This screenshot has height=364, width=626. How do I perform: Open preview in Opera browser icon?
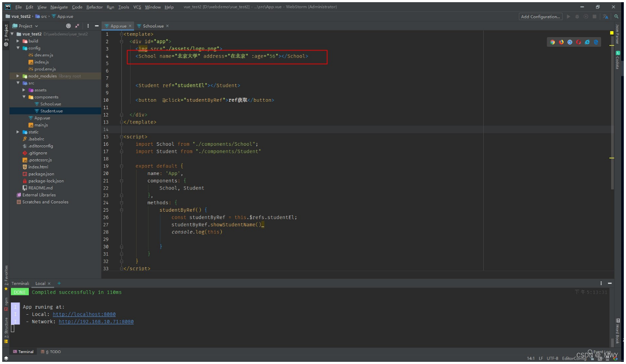click(x=578, y=42)
